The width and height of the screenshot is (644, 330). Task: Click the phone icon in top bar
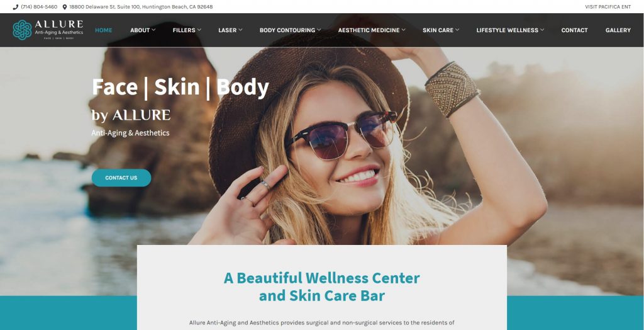pyautogui.click(x=16, y=7)
